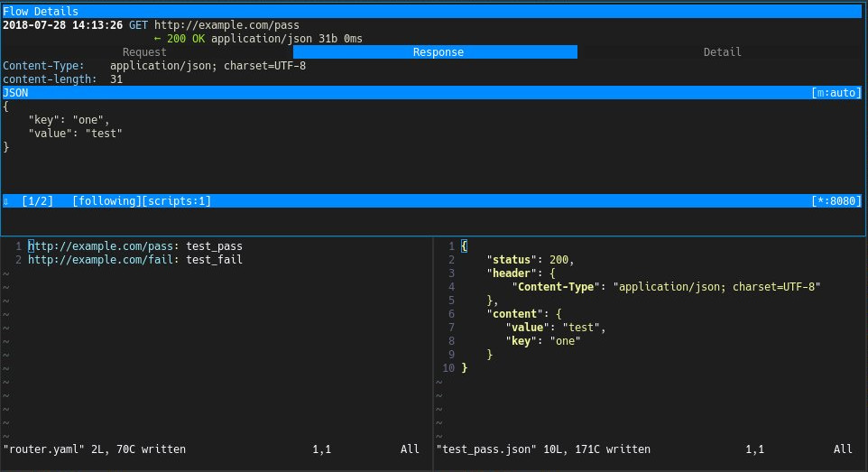Click the "Content-Type" key in test_pass.json

pyautogui.click(x=555, y=287)
